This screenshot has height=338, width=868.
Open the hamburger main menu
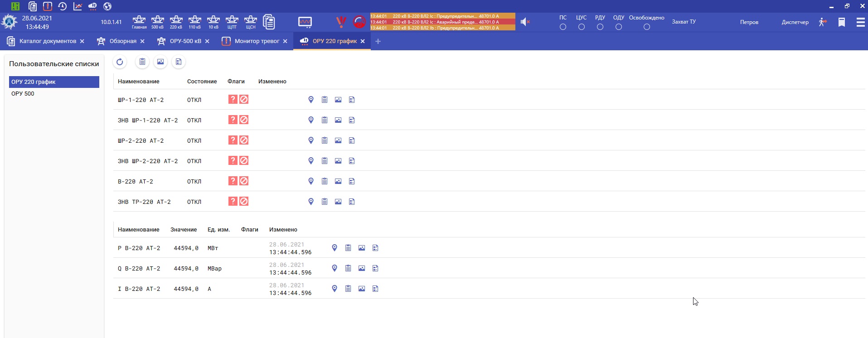click(860, 22)
